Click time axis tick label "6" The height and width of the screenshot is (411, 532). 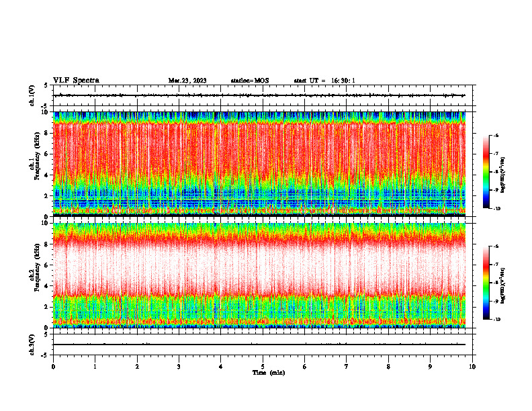coord(305,367)
